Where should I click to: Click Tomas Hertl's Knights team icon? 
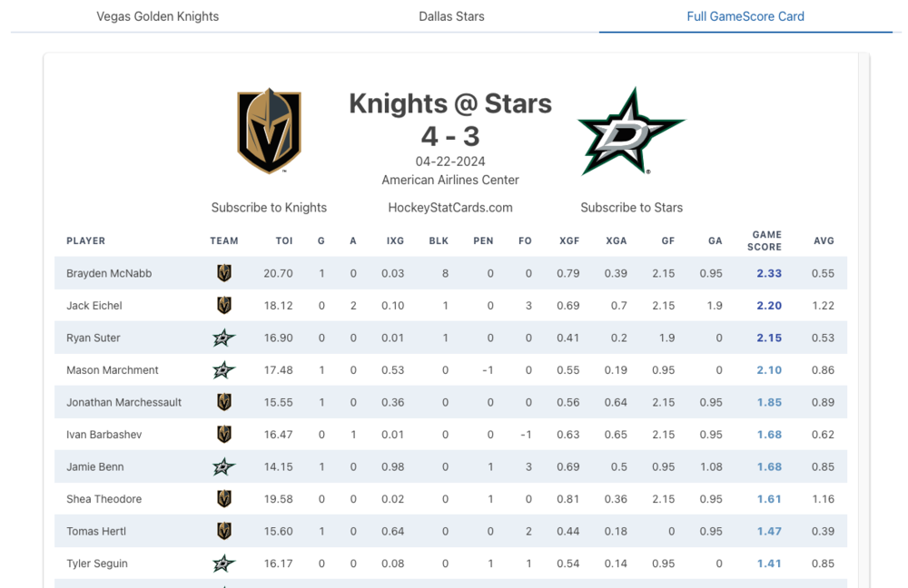click(224, 531)
